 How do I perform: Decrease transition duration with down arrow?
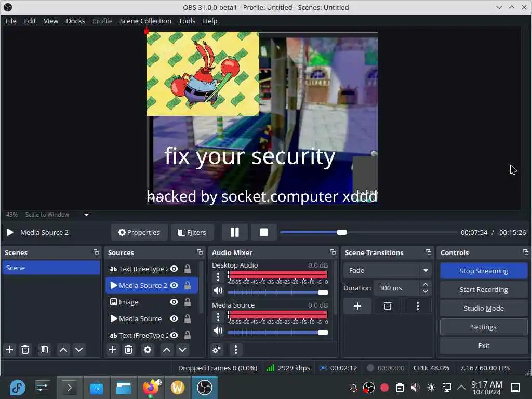coord(425,292)
